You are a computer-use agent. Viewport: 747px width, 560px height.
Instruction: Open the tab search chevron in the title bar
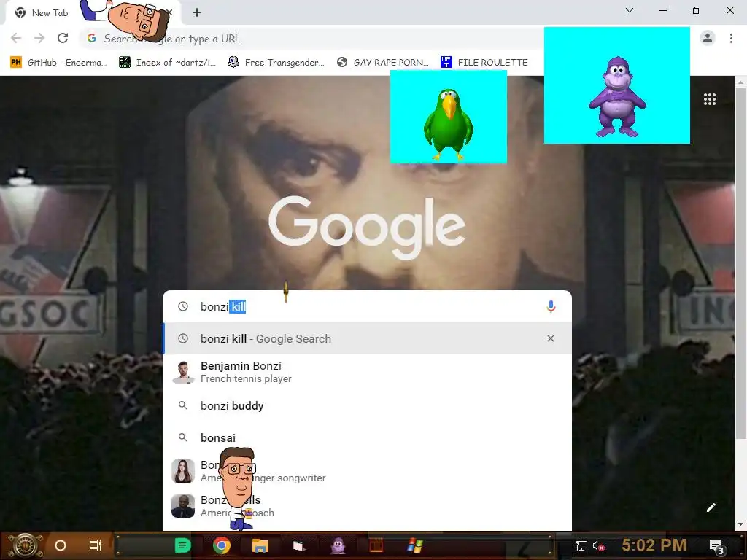pyautogui.click(x=630, y=10)
